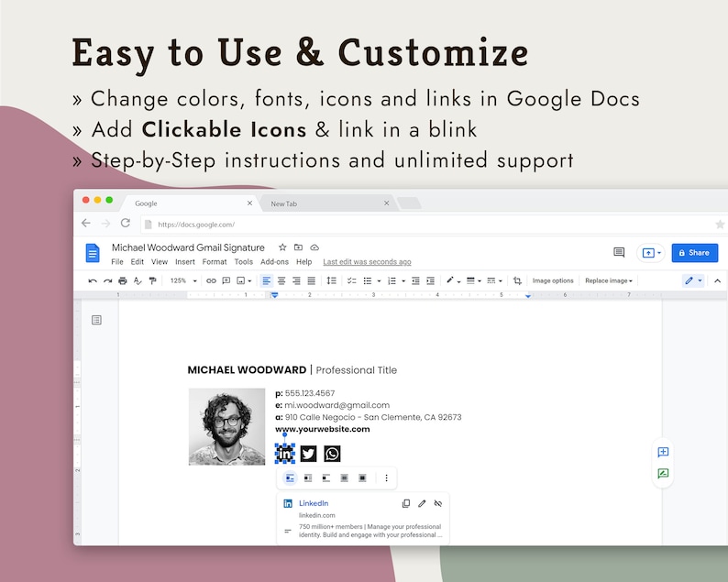Open the insert image dropdown in toolbar

244,280
